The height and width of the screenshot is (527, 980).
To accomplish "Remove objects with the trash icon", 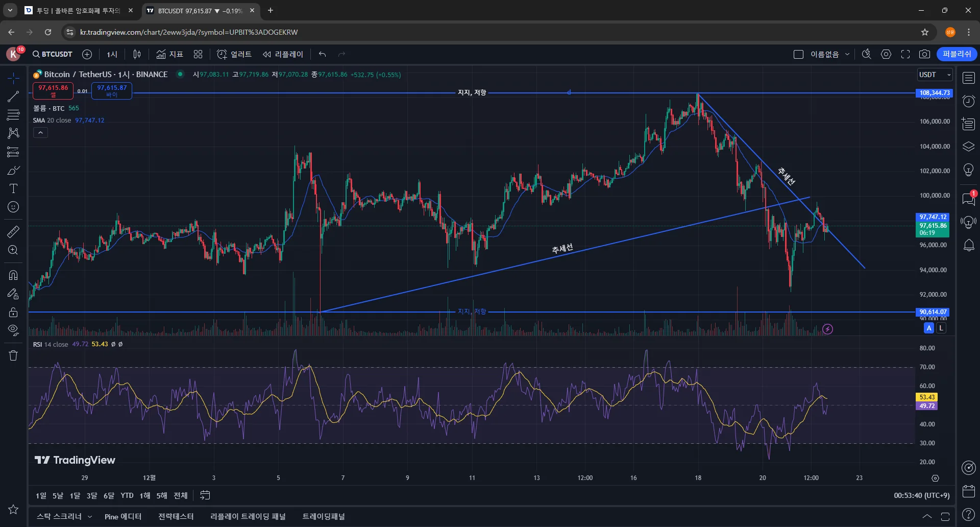I will [13, 355].
